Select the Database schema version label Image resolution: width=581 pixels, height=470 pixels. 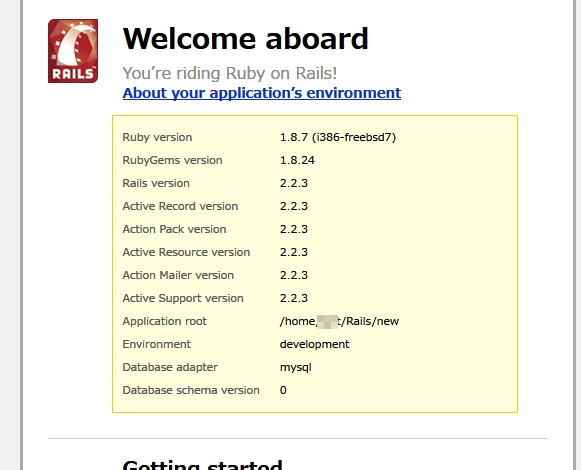tap(191, 390)
